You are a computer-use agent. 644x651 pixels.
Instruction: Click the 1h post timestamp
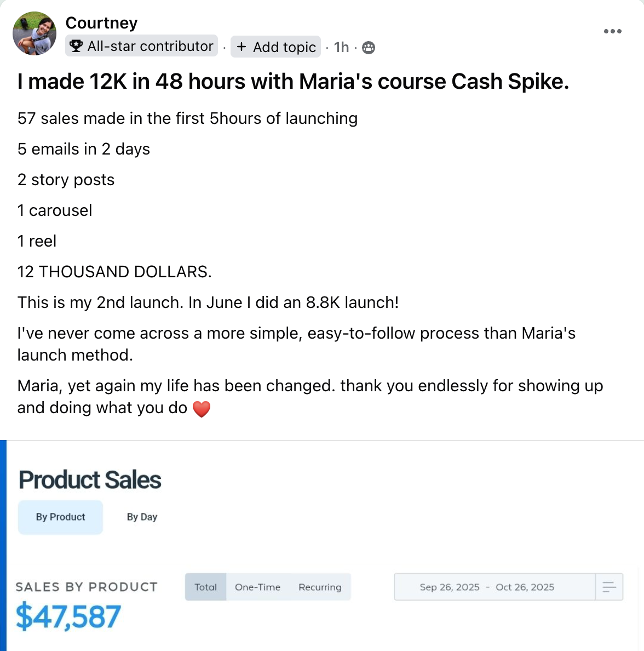[x=341, y=48]
